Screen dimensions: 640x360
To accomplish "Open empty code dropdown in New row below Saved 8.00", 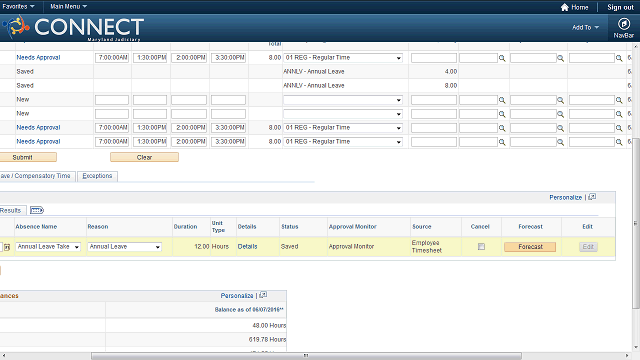I will pyautogui.click(x=343, y=100).
